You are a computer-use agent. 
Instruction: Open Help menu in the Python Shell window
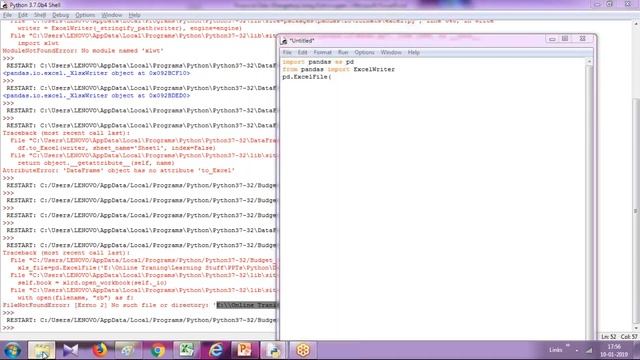[134, 15]
